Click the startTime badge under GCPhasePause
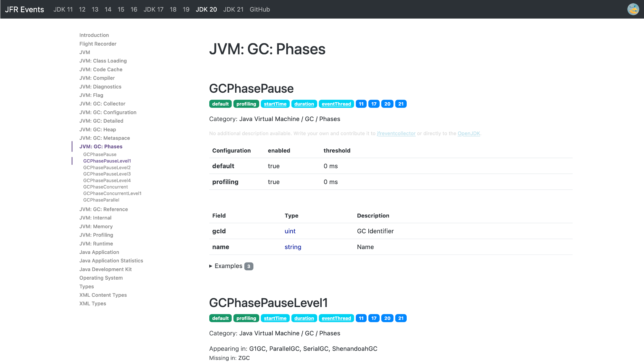This screenshot has height=363, width=644. (275, 104)
